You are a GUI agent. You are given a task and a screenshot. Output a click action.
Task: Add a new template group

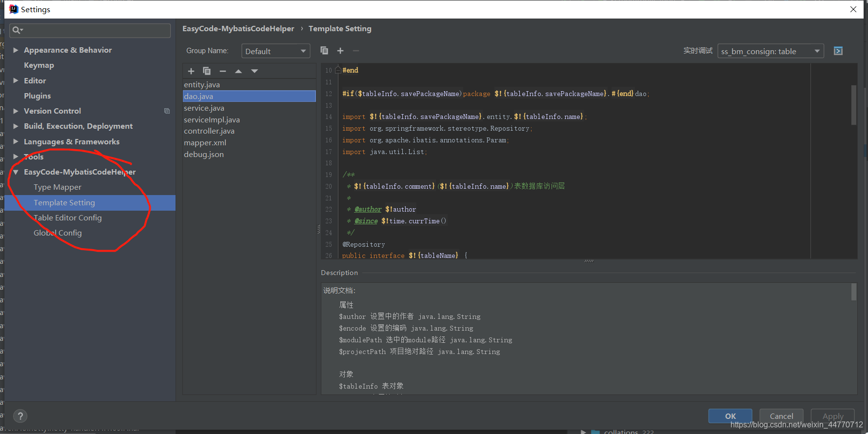coord(340,51)
